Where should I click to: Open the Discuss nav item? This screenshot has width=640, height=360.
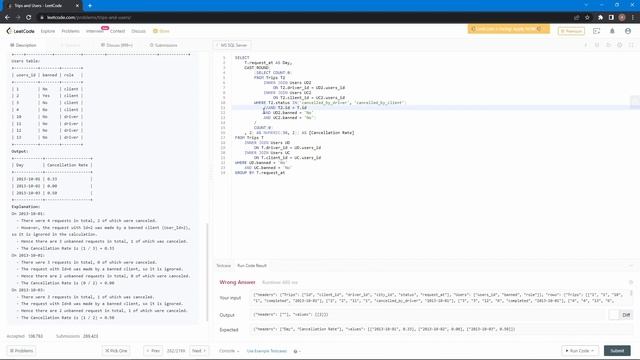pyautogui.click(x=138, y=31)
